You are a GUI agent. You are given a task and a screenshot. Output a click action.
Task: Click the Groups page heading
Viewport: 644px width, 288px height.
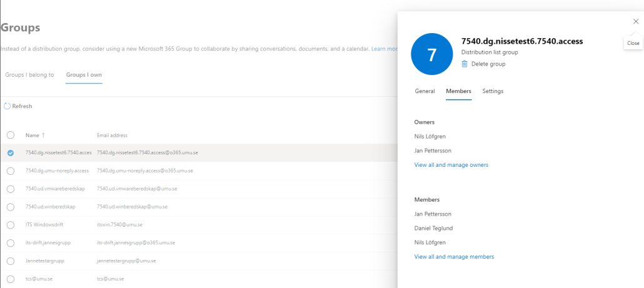click(21, 28)
